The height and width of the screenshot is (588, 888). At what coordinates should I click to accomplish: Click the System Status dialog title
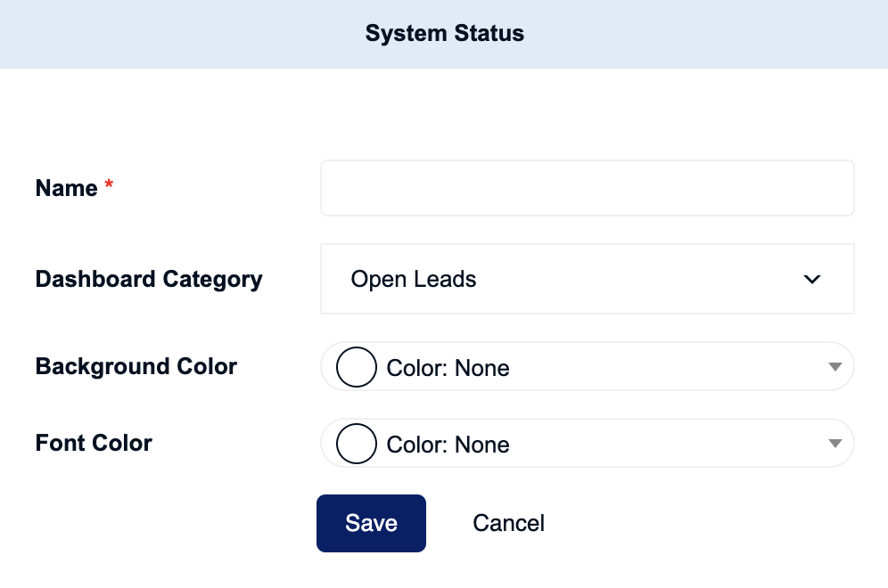[445, 33]
